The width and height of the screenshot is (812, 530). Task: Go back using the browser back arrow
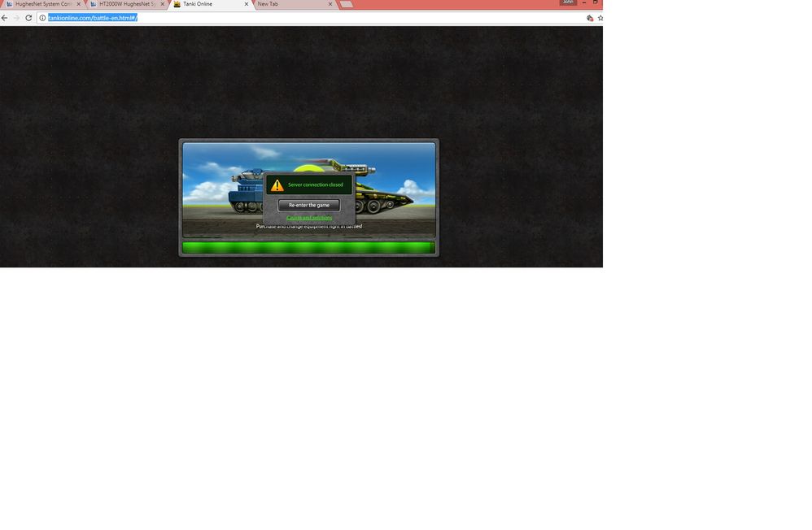(5, 18)
